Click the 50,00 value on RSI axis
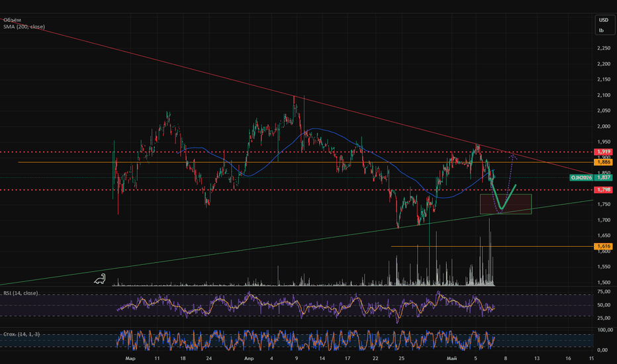 point(604,305)
